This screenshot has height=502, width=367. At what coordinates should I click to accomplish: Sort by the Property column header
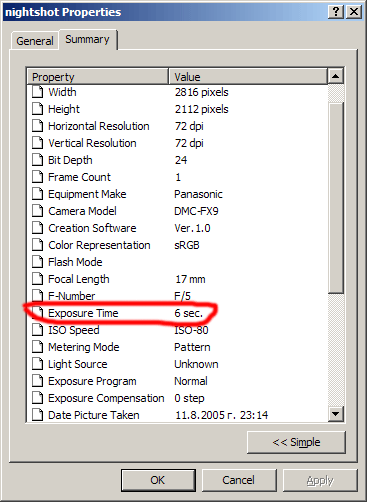98,76
